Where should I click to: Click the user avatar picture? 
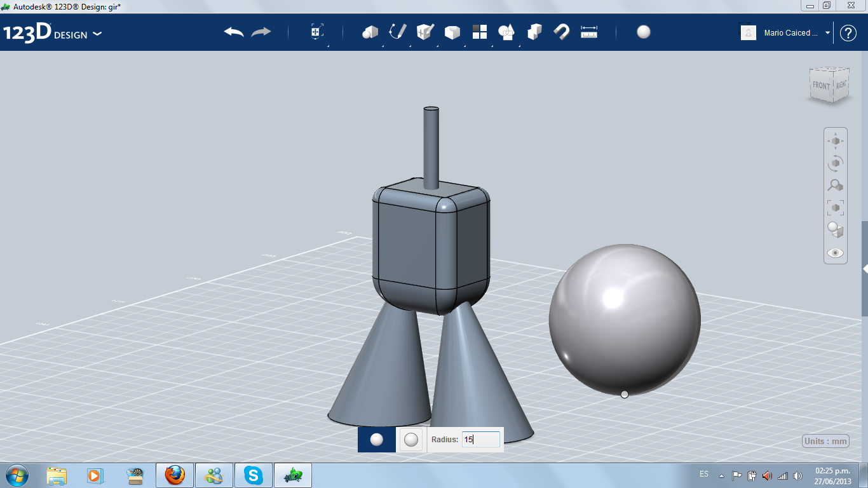(x=749, y=32)
